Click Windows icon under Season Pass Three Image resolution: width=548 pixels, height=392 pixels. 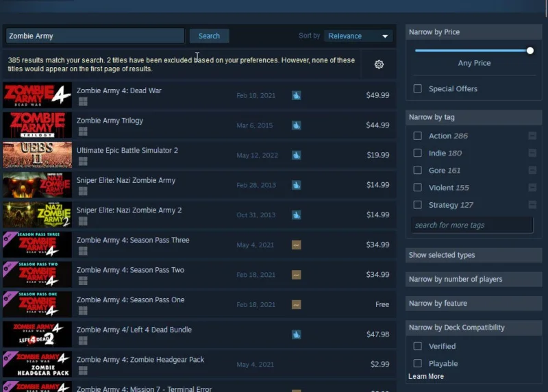[83, 251]
